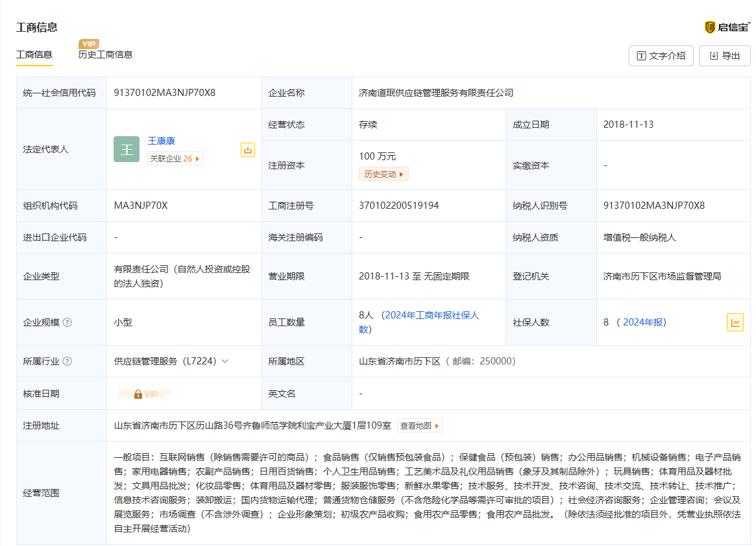Screen dimensions: 756x546
Task: Open 2024年工商年报社保人数 link
Action: click(431, 315)
